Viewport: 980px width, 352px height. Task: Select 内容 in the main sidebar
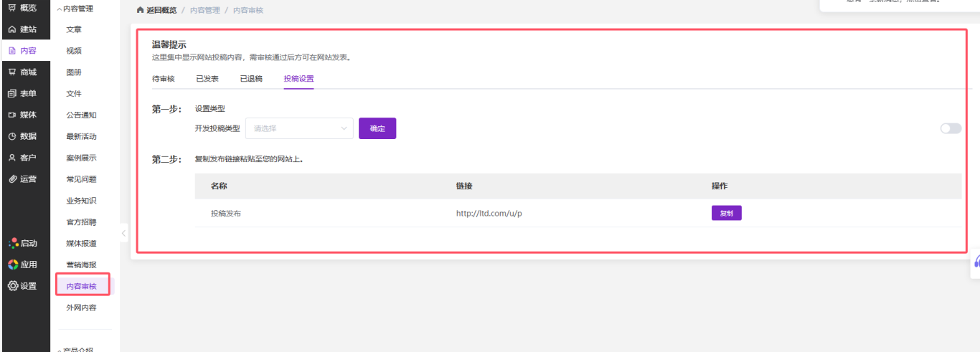[22, 51]
